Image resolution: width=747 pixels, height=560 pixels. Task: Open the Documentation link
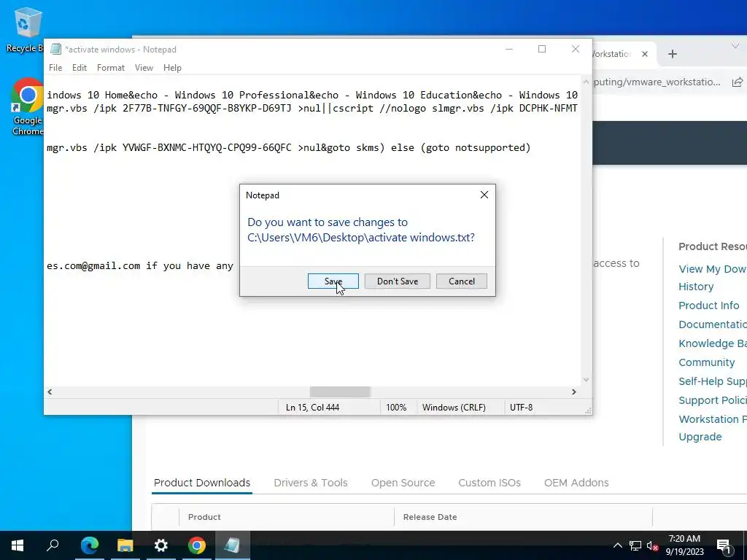tap(713, 324)
